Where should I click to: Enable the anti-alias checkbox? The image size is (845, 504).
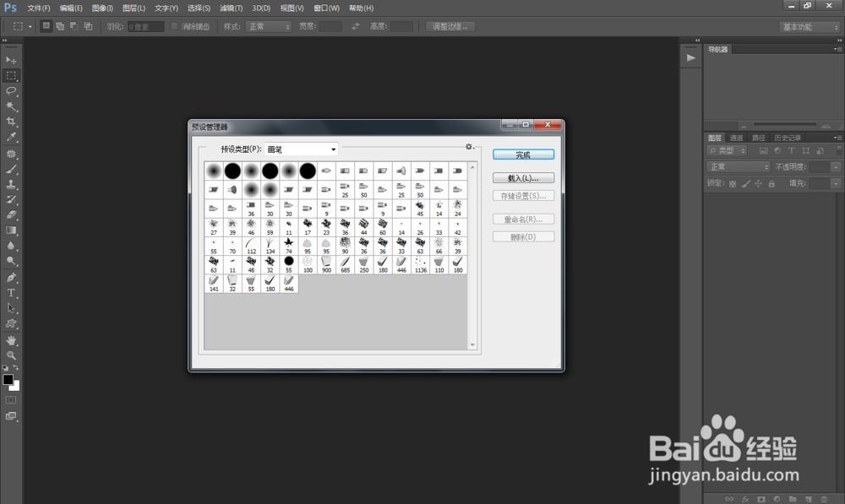tap(174, 26)
